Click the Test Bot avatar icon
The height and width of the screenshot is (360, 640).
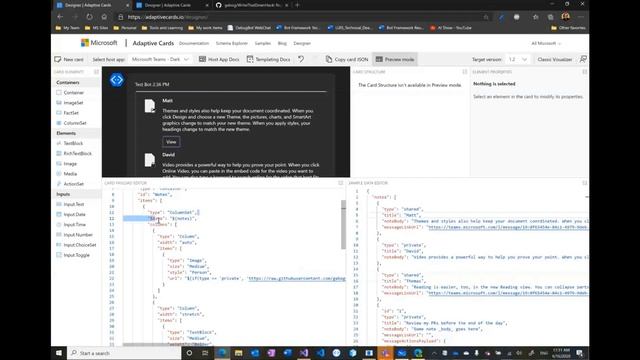[117, 80]
